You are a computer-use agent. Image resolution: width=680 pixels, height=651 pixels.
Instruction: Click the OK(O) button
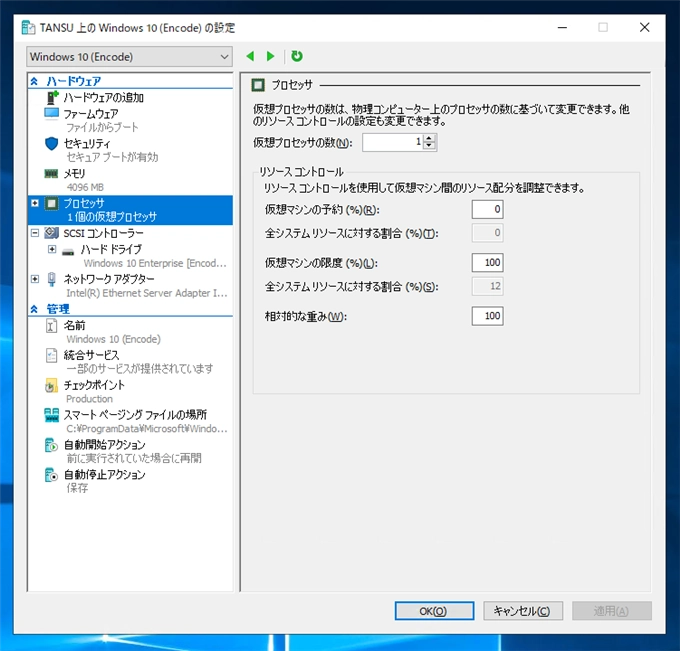click(x=434, y=611)
